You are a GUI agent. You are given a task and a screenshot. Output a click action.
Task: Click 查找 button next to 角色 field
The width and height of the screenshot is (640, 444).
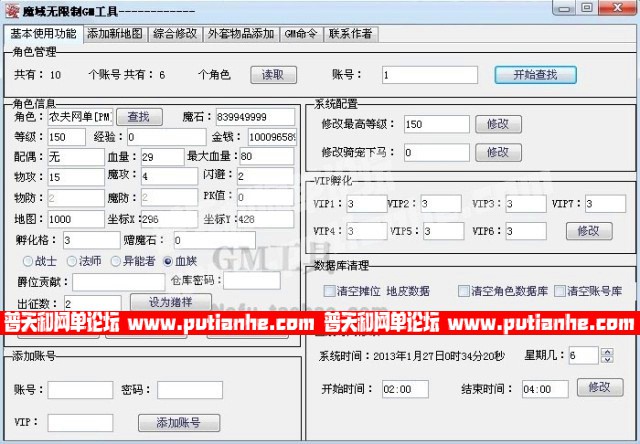[x=139, y=117]
